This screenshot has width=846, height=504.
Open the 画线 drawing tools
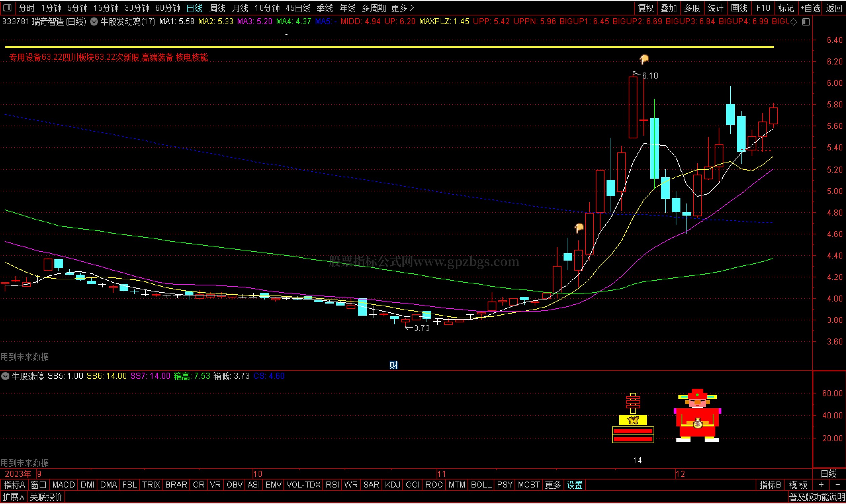(739, 8)
